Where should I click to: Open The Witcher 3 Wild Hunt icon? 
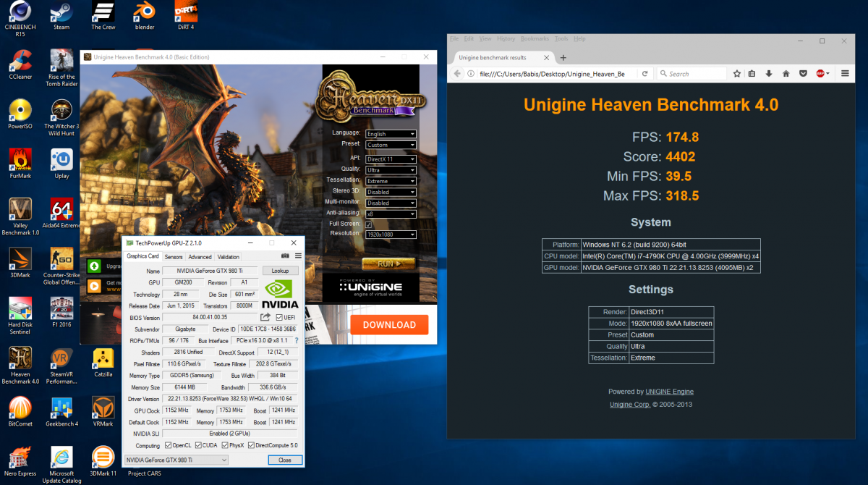tap(61, 117)
